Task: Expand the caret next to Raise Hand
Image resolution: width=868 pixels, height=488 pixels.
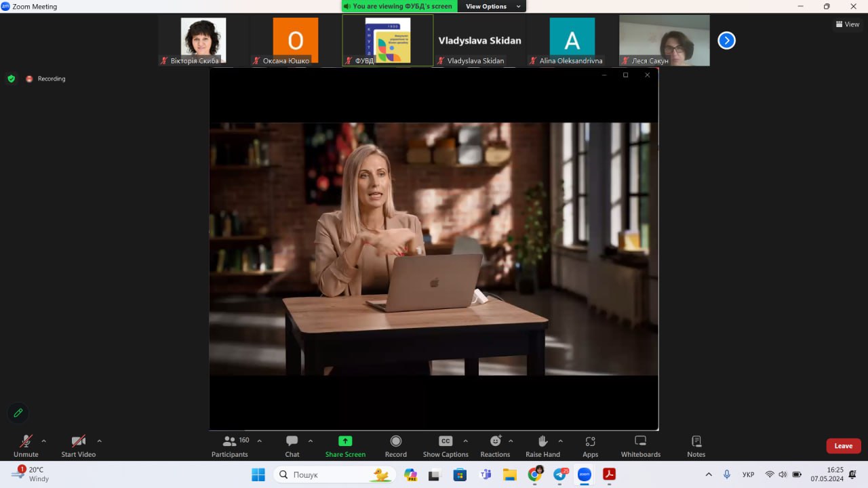Action: (560, 441)
